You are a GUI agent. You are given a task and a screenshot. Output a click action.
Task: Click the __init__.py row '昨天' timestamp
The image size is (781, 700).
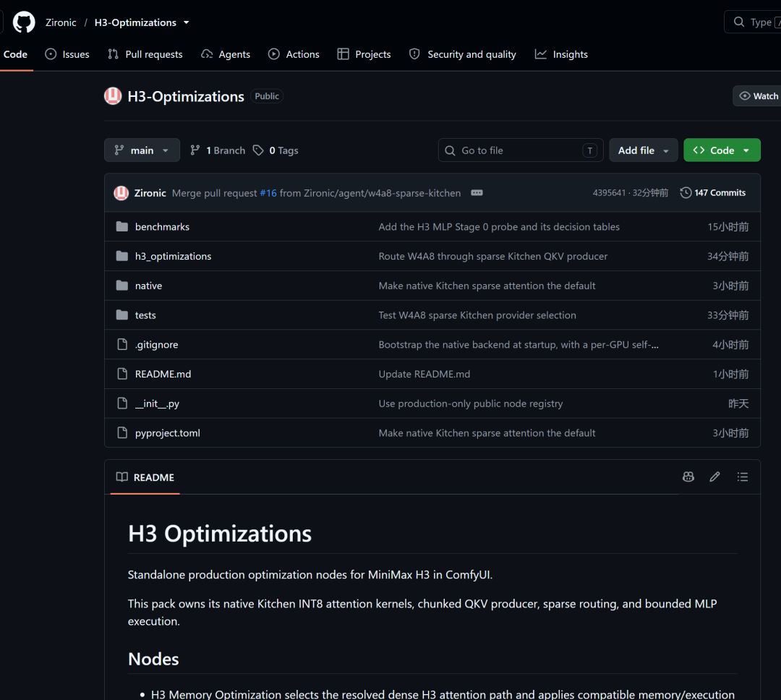point(738,403)
